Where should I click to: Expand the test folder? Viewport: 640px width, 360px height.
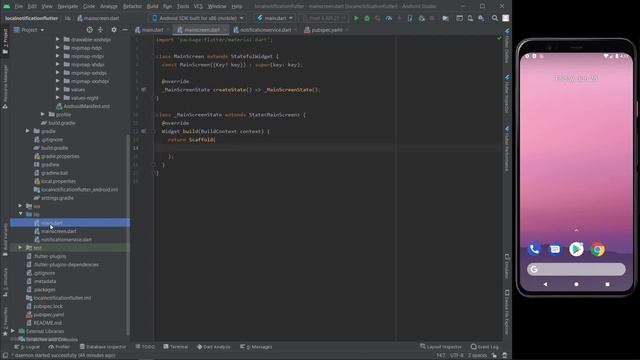(x=20, y=248)
